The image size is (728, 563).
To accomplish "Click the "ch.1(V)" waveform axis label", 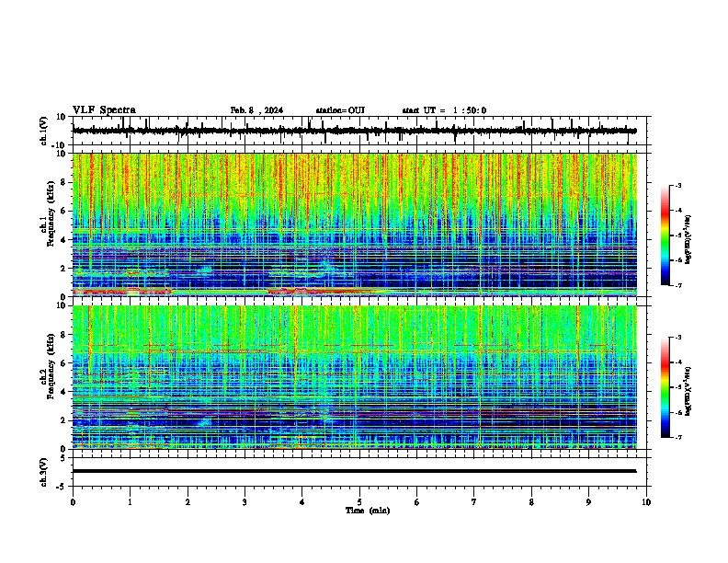I will click(x=43, y=131).
